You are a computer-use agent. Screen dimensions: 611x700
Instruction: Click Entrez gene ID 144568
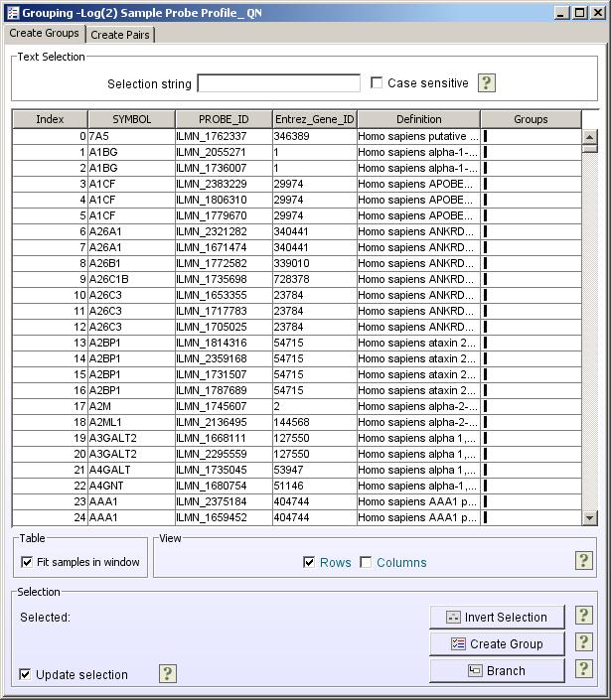pyautogui.click(x=314, y=422)
